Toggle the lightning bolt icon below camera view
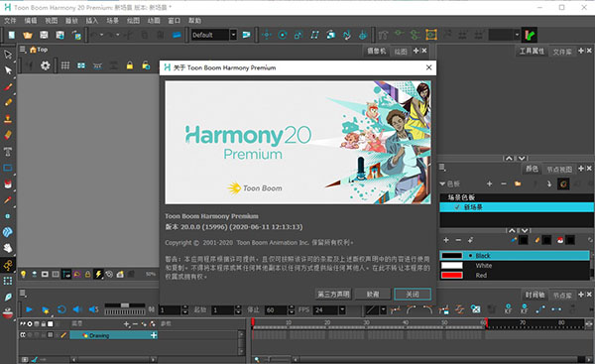This screenshot has width=595, height=364. coord(98,274)
